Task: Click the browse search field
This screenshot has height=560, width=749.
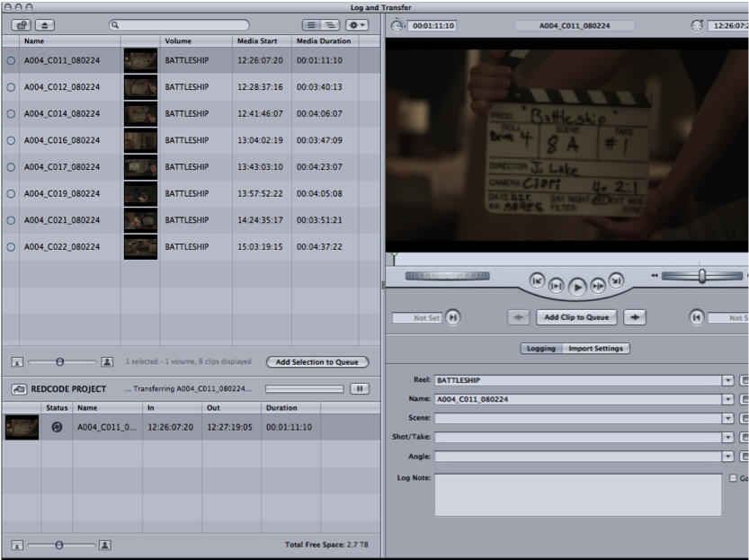Action: pyautogui.click(x=179, y=25)
